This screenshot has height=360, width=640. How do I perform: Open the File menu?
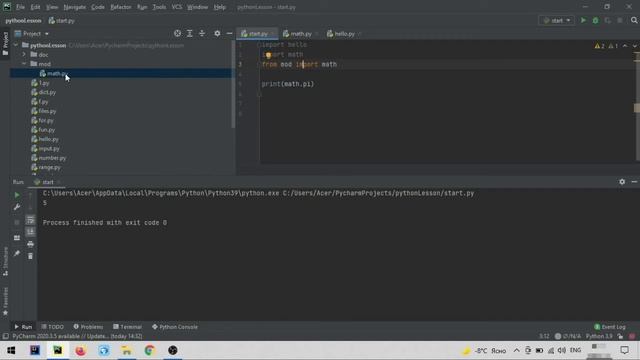[20, 7]
